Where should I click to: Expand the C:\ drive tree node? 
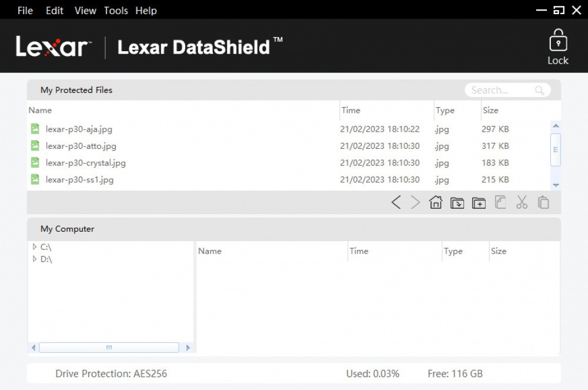[x=35, y=246]
